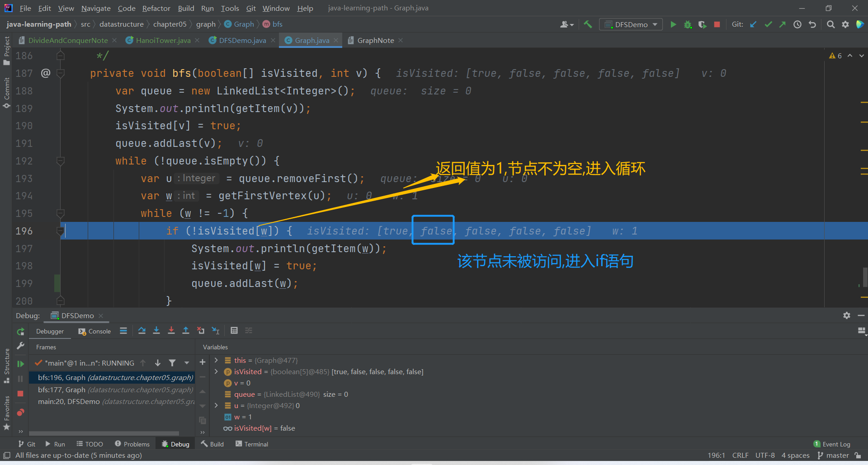Viewport: 868px width, 465px height.
Task: Stop the program using top toolbar red square
Action: coord(717,24)
